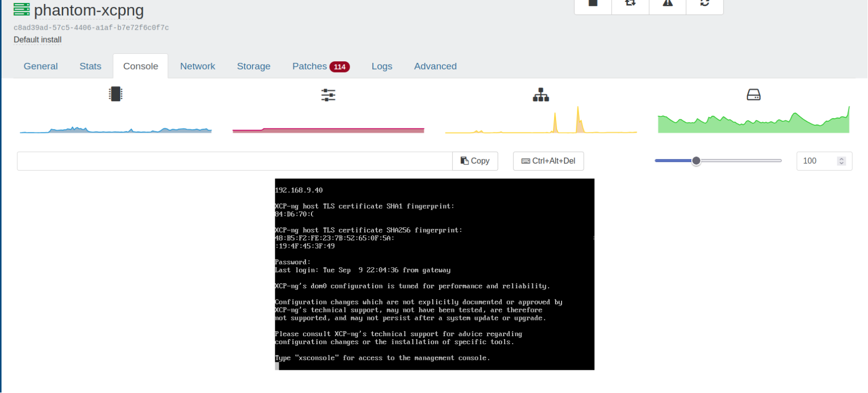The width and height of the screenshot is (868, 393).
Task: Click the console scale slider handle
Action: coord(696,161)
